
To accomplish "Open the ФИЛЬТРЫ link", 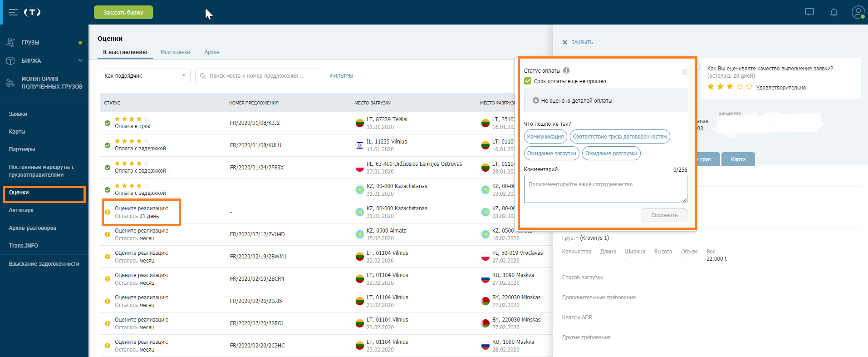I will coord(341,76).
